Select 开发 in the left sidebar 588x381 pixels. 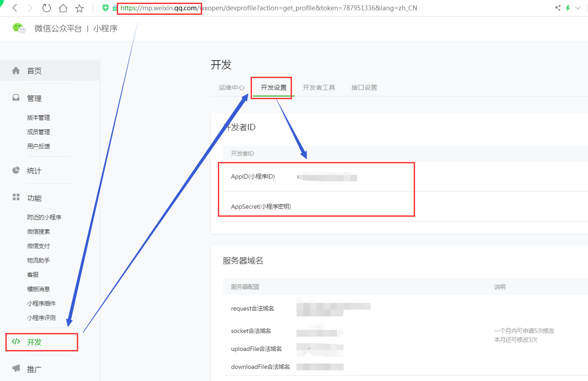34,342
